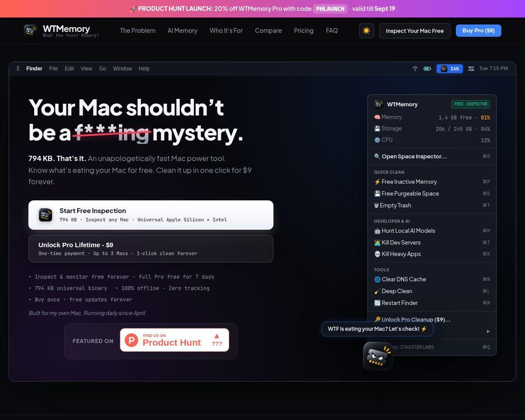Click the PHLAUNCH promo code badge
This screenshot has height=420, width=525.
coord(330,9)
